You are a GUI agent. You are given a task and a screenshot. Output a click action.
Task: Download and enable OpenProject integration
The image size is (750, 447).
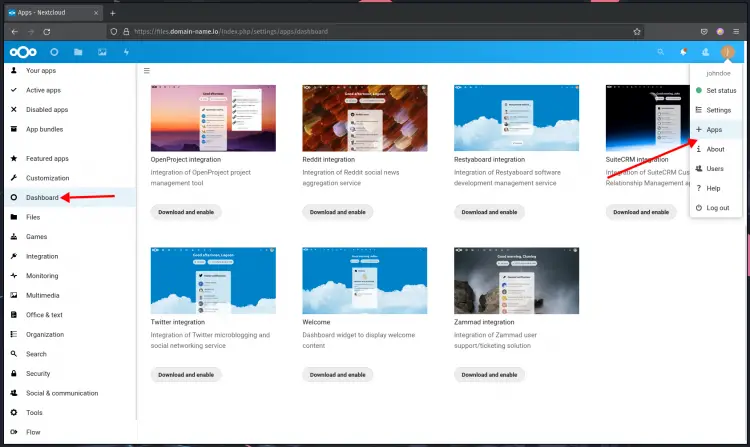[186, 212]
